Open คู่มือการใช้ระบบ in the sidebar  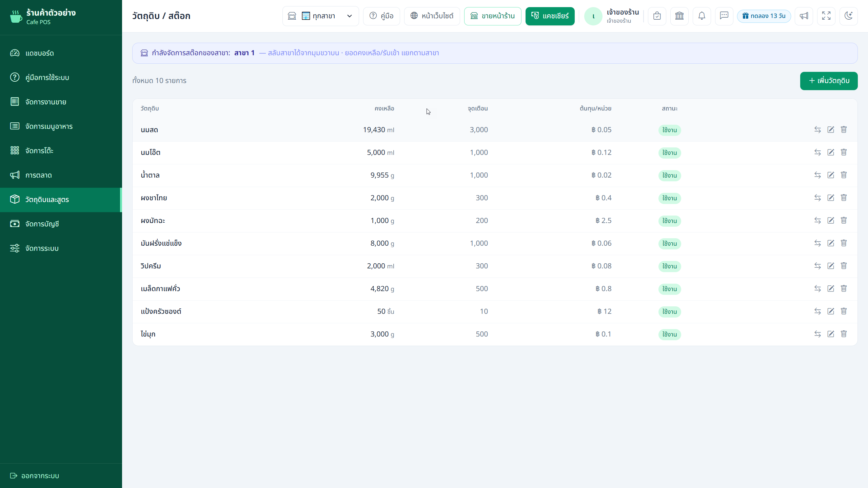[x=61, y=77]
